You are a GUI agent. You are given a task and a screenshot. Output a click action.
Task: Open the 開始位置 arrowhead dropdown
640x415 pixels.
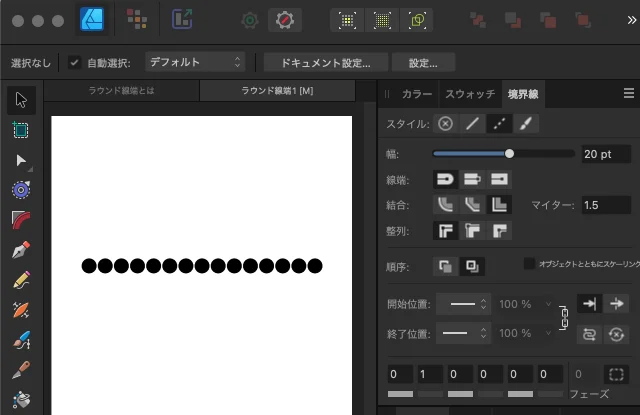click(x=467, y=304)
